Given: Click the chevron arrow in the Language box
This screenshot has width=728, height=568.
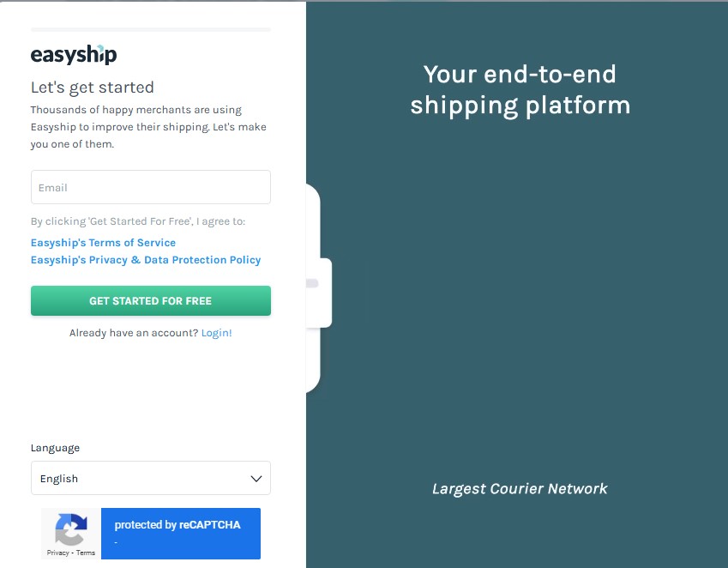Looking at the screenshot, I should tap(256, 479).
